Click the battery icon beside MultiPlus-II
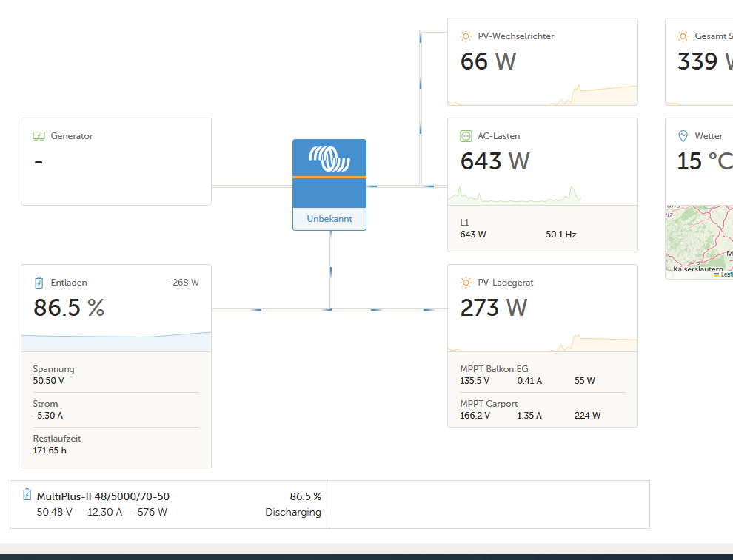The image size is (733, 560). pos(27,495)
